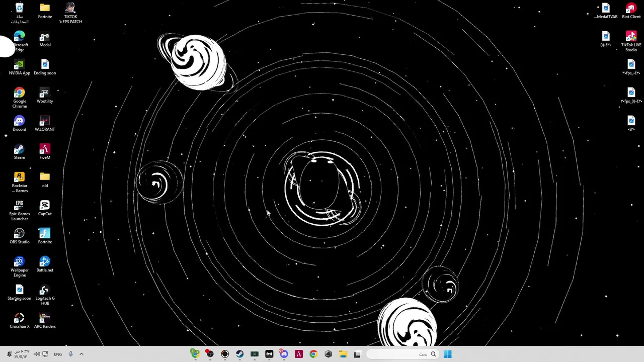Open the TIKTOK FPS PATCH shortcut
This screenshot has width=644, height=362.
point(70,13)
